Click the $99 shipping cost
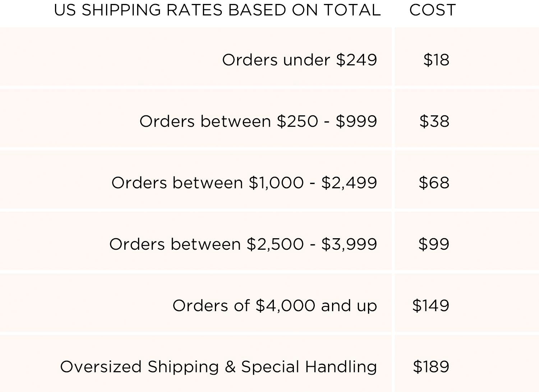This screenshot has height=392, width=539. (x=434, y=244)
